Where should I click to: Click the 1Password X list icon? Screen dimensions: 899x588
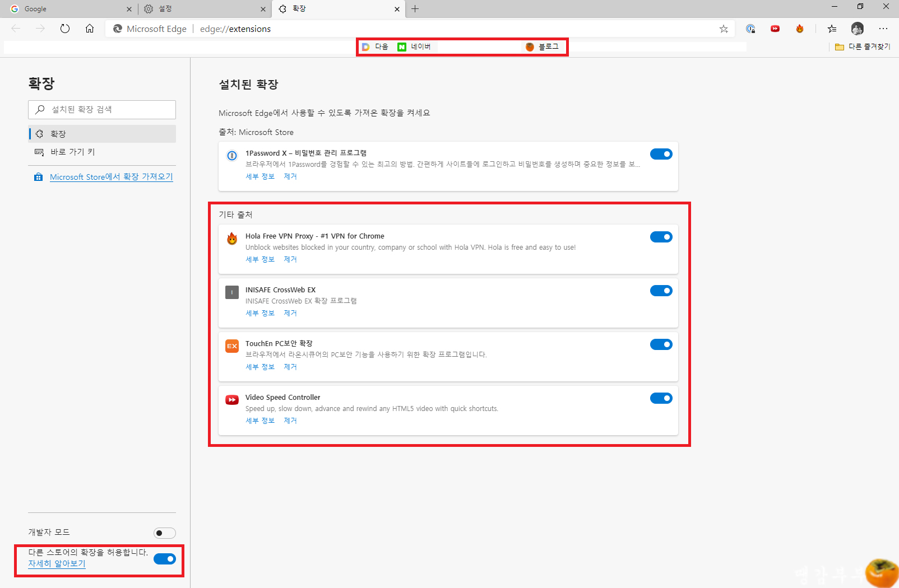(232, 156)
